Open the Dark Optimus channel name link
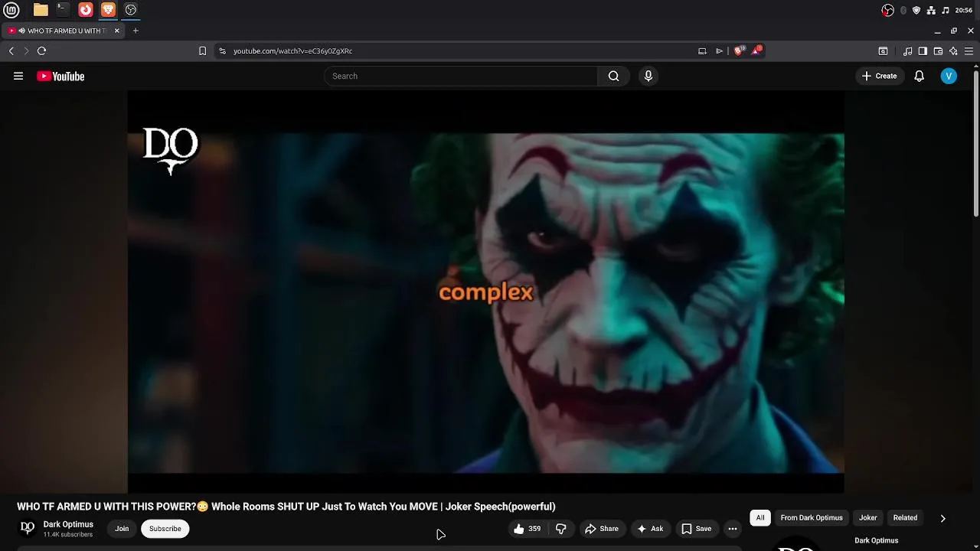Viewport: 980px width, 551px height. pos(68,524)
